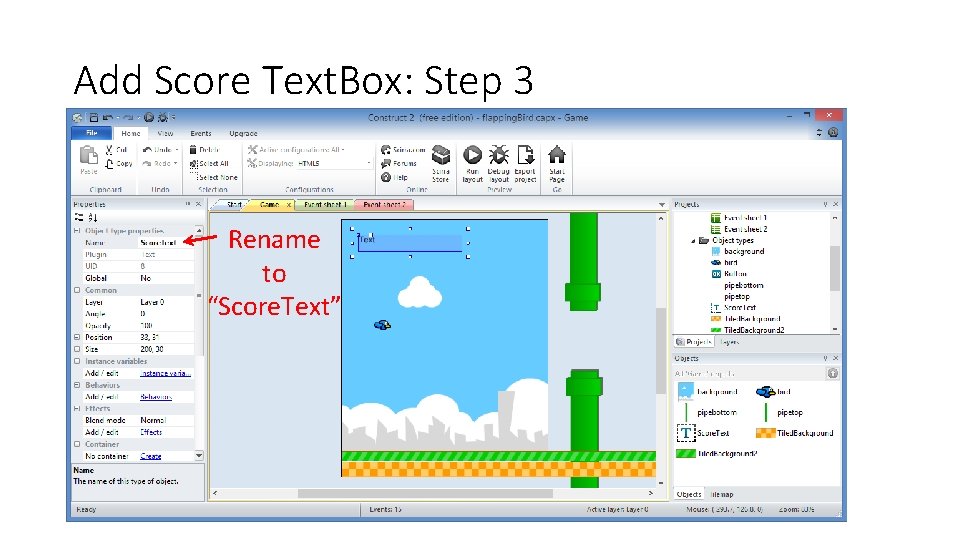Open the File menu
Viewport: 960px width, 540px height.
(92, 133)
